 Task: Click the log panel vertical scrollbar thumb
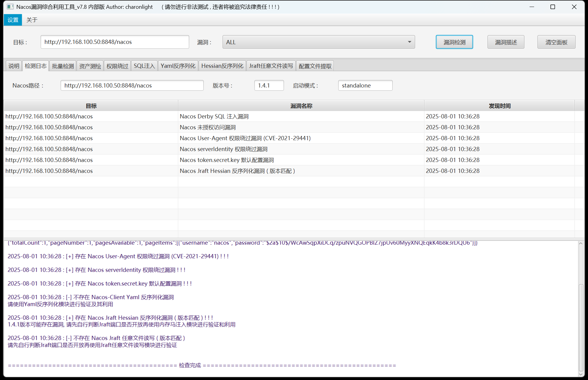[581, 328]
